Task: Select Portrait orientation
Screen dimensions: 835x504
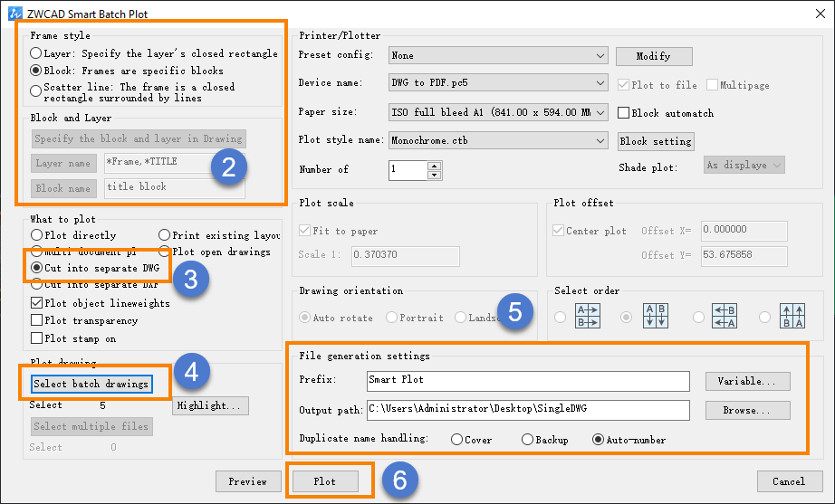Action: 391,318
